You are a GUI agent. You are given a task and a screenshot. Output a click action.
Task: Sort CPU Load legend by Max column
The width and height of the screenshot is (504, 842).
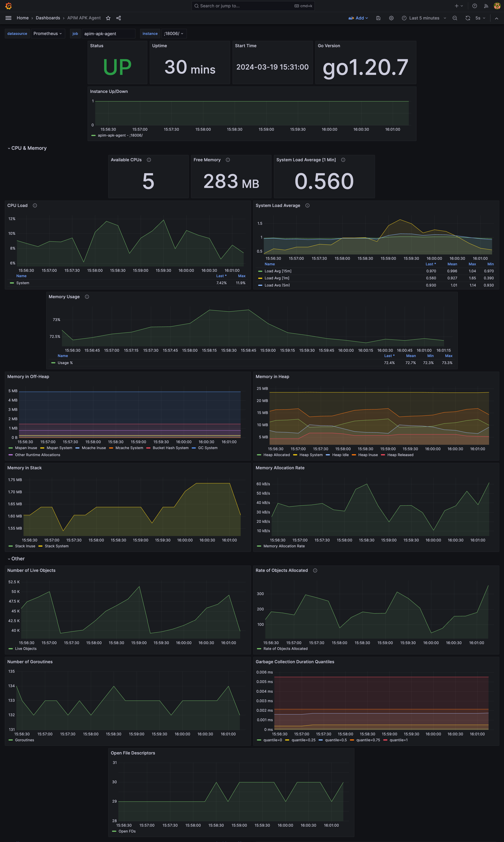[241, 276]
